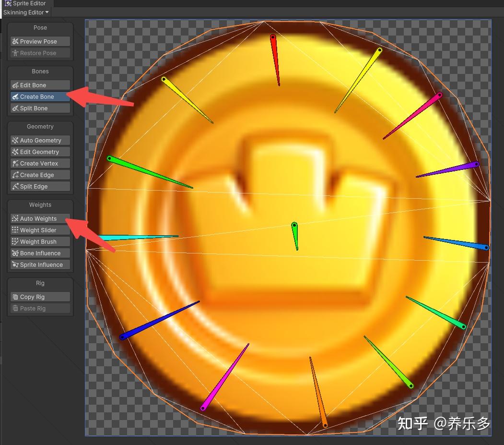The height and width of the screenshot is (445, 504).
Task: Toggle the Create Bone tool
Action: click(40, 96)
